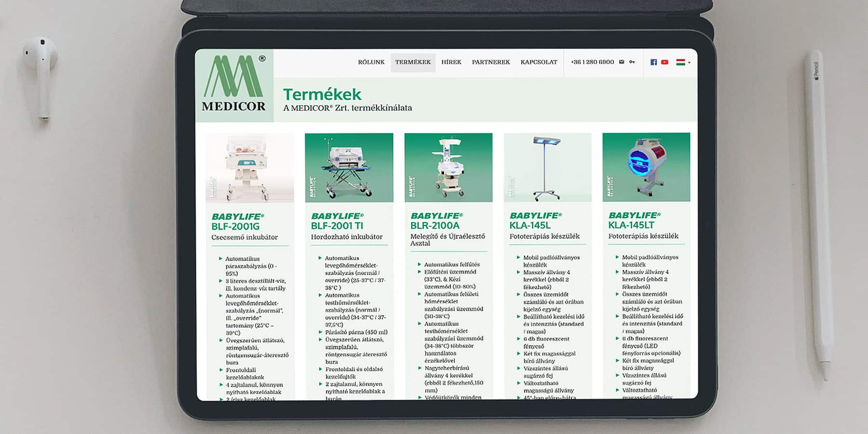Open the Facebook page icon
868x434 pixels.
653,62
